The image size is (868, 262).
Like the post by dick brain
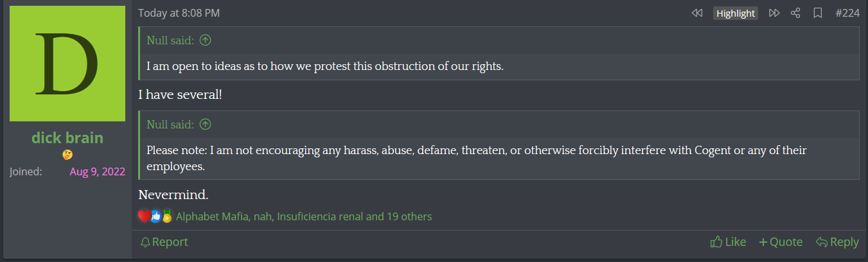[728, 242]
